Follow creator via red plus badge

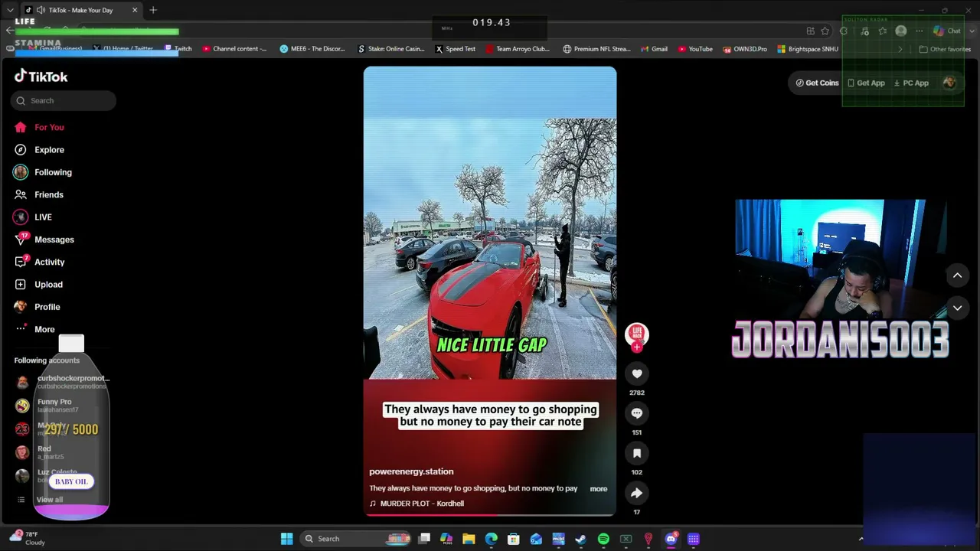pyautogui.click(x=636, y=347)
